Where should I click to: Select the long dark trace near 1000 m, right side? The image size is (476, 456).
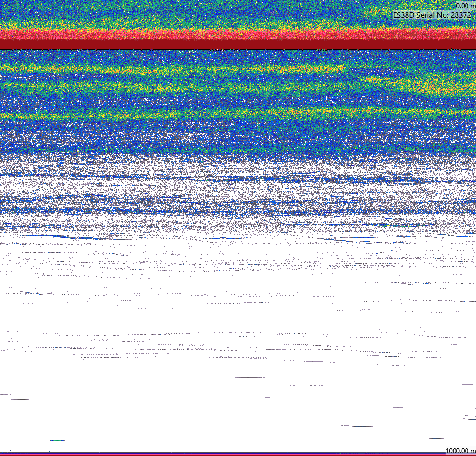coord(358,426)
